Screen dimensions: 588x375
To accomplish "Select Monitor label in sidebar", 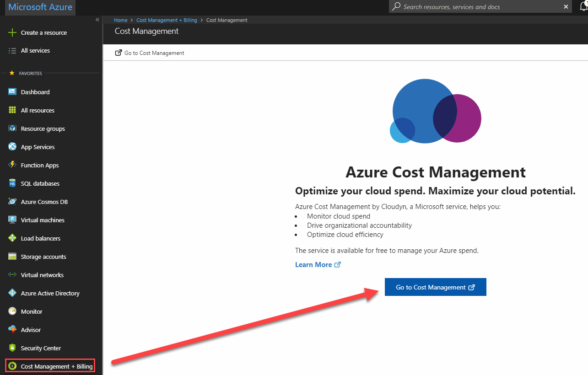I will tap(32, 311).
